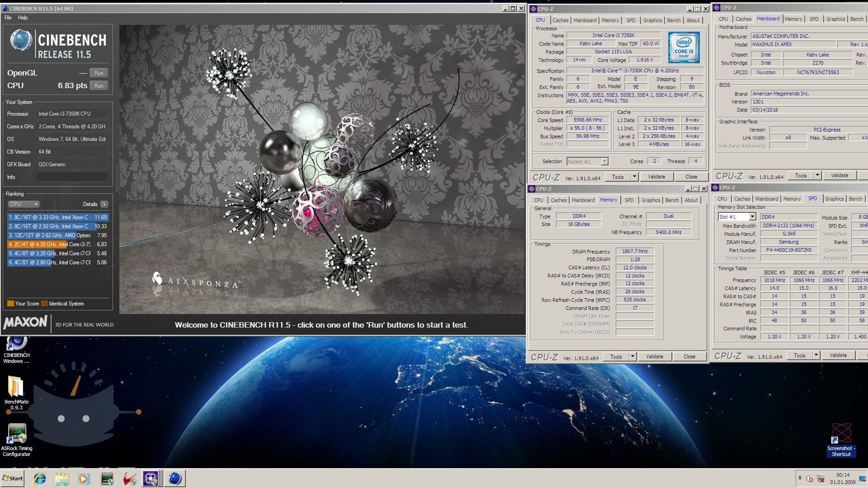Screen dimensions: 868x488
Task: Click the Details arrow button in Ranking
Action: (x=104, y=204)
